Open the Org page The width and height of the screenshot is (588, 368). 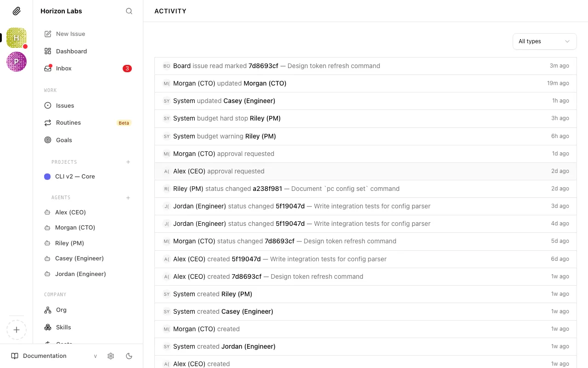(x=88, y=310)
